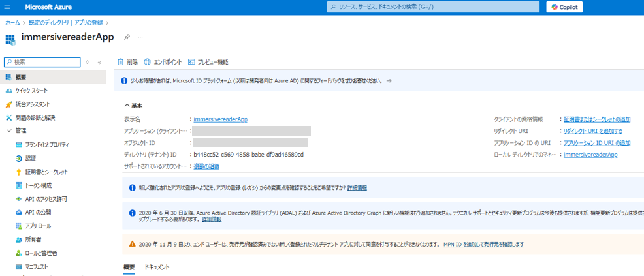Pin immersivereaderApp with the pin icon

click(x=127, y=37)
